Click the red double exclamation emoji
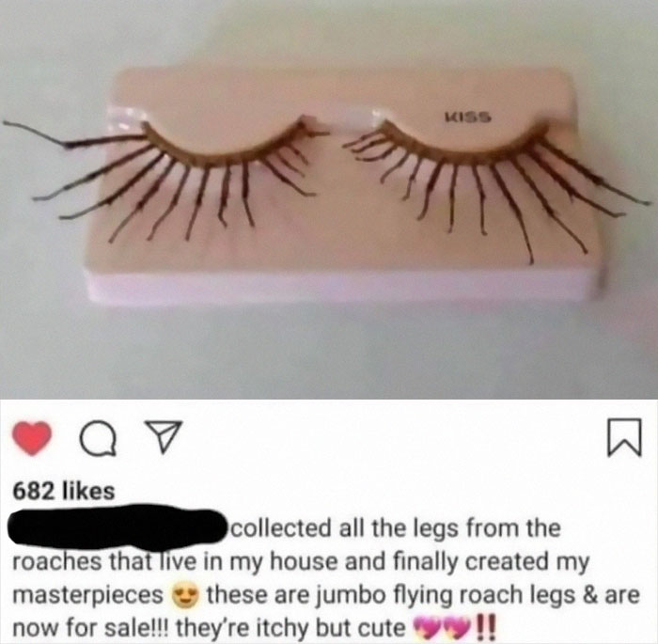This screenshot has width=658, height=644. tap(487, 627)
